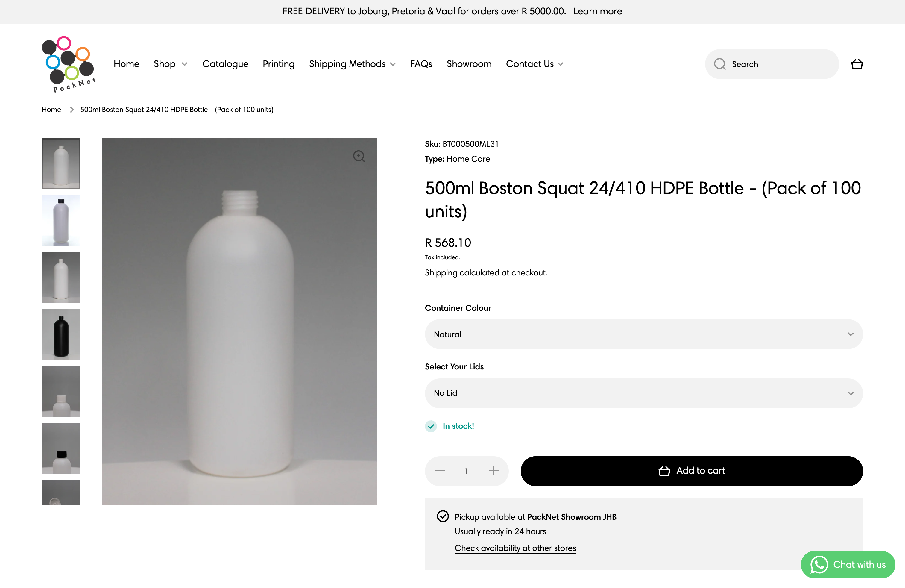Open the Container Colour dropdown
The image size is (905, 588).
[643, 334]
